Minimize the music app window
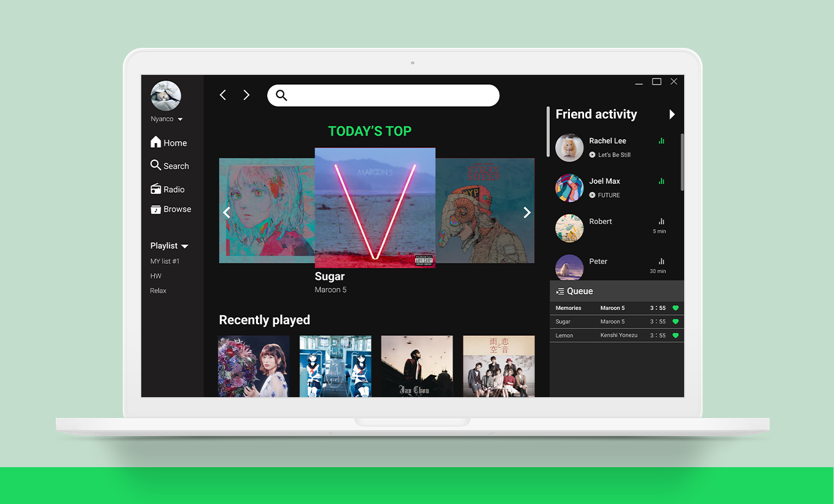The height and width of the screenshot is (504, 834). 639,82
